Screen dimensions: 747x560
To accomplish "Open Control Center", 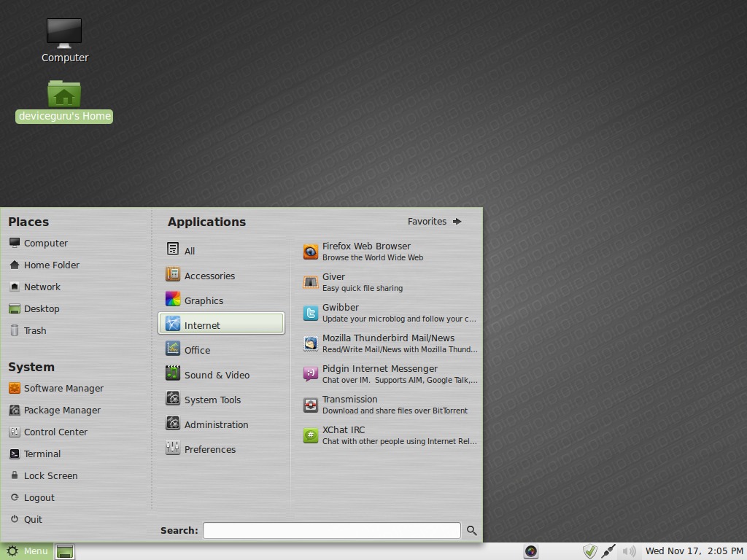I will [48, 432].
